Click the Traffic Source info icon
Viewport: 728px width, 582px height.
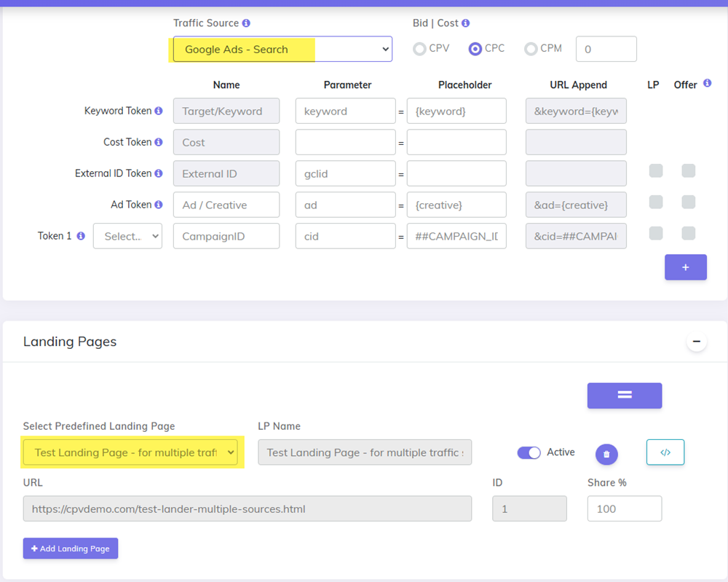pos(246,23)
